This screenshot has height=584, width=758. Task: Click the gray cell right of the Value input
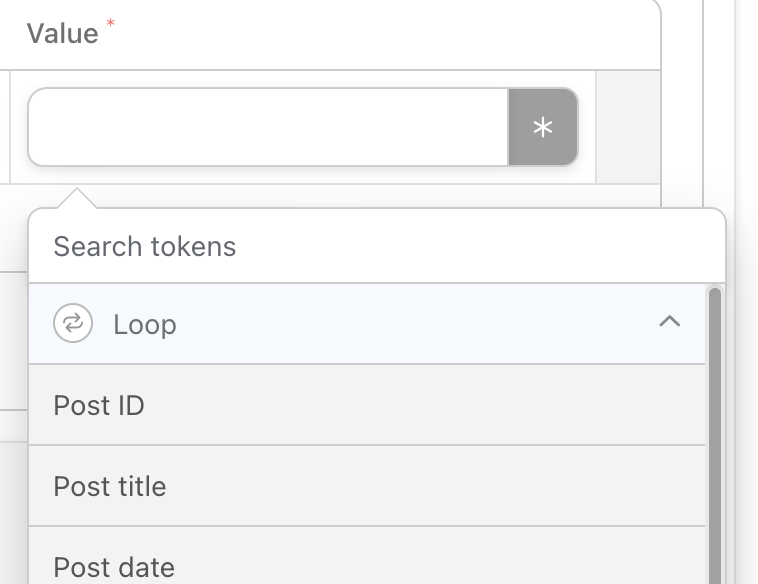coord(628,127)
